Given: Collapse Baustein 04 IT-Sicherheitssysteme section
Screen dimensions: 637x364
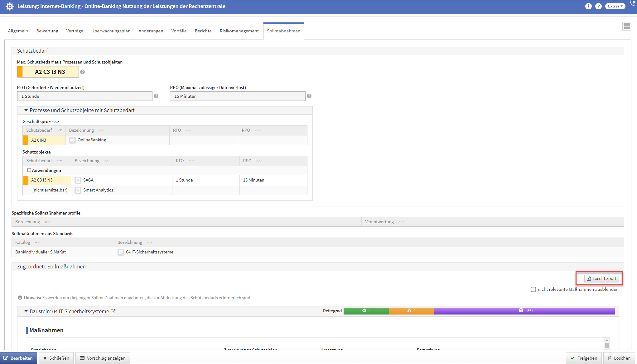Looking at the screenshot, I should (26, 311).
